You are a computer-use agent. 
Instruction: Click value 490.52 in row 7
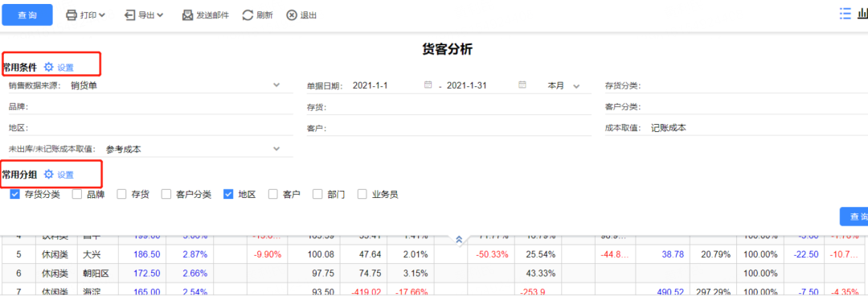pos(670,292)
